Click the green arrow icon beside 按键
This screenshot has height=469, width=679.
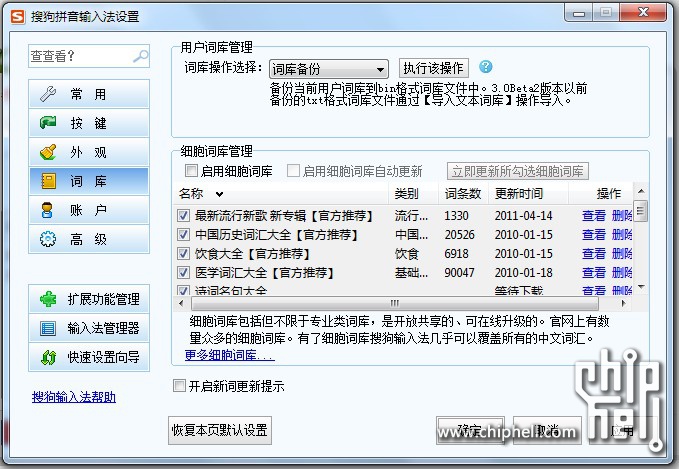pyautogui.click(x=48, y=123)
